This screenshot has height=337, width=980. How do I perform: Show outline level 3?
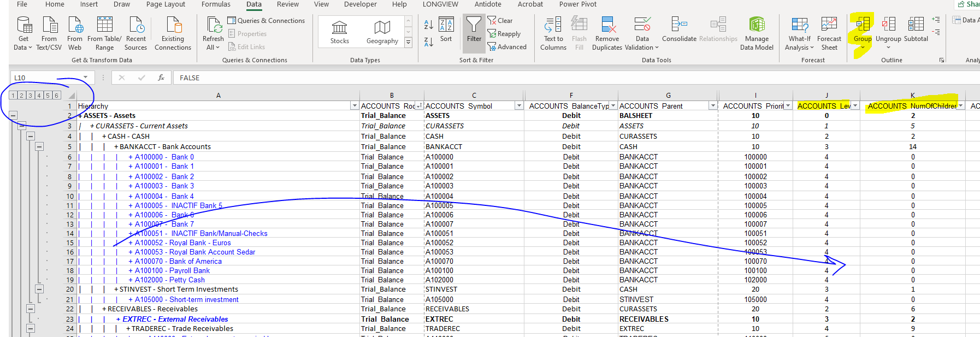pos(31,96)
